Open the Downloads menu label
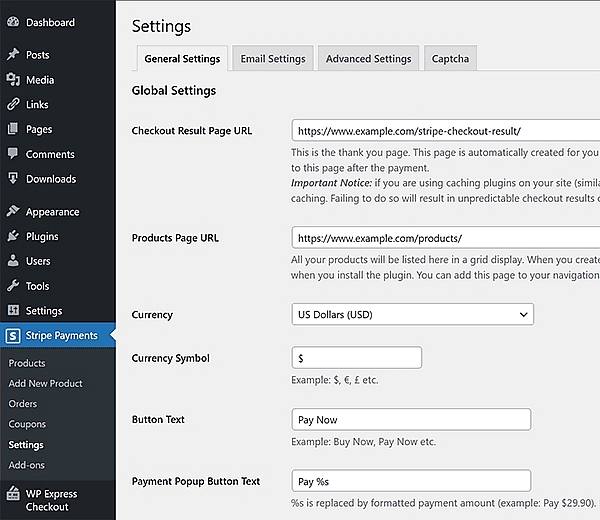600x520 pixels. tap(51, 179)
